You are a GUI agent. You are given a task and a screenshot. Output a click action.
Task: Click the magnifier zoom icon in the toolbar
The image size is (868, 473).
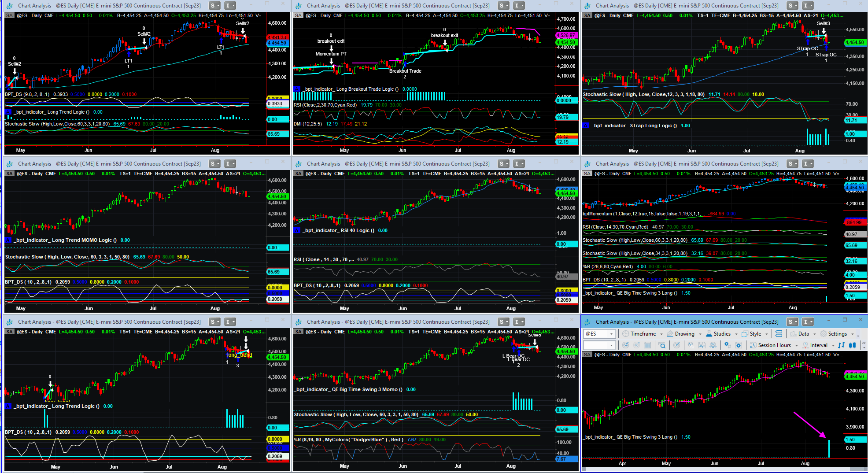(x=662, y=345)
